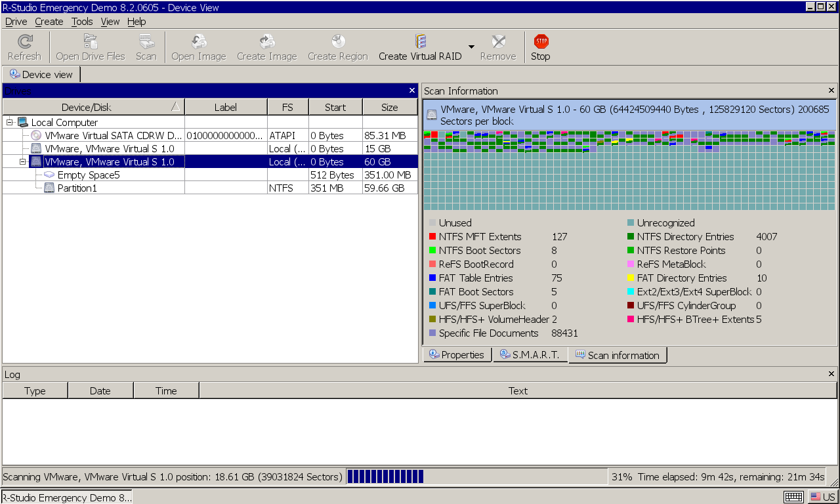
Task: Click the FS column header
Action: pos(287,107)
